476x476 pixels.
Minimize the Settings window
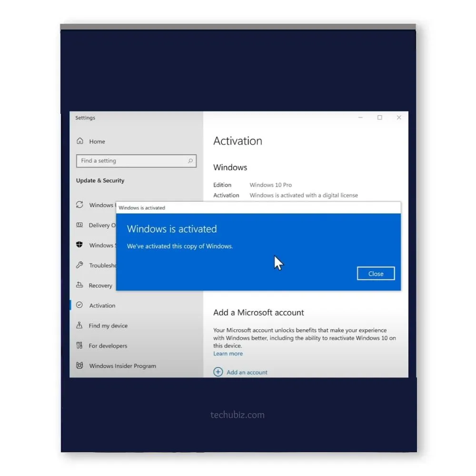tap(360, 118)
